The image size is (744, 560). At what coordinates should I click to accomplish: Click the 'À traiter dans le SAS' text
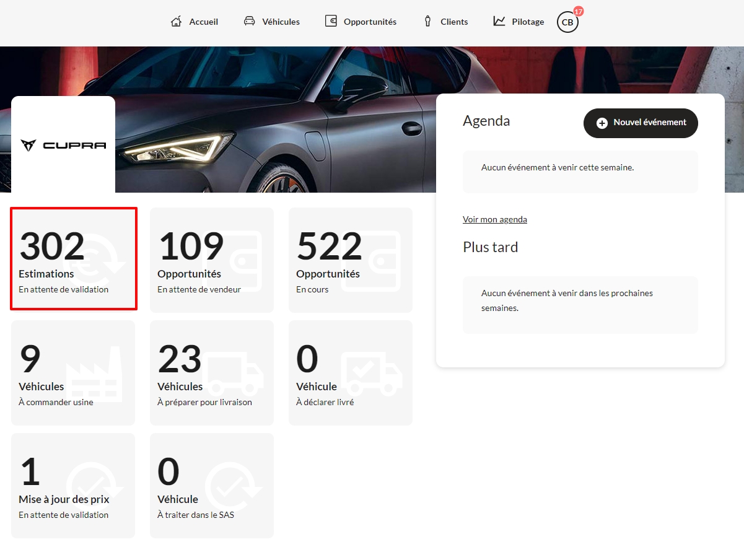coord(196,515)
